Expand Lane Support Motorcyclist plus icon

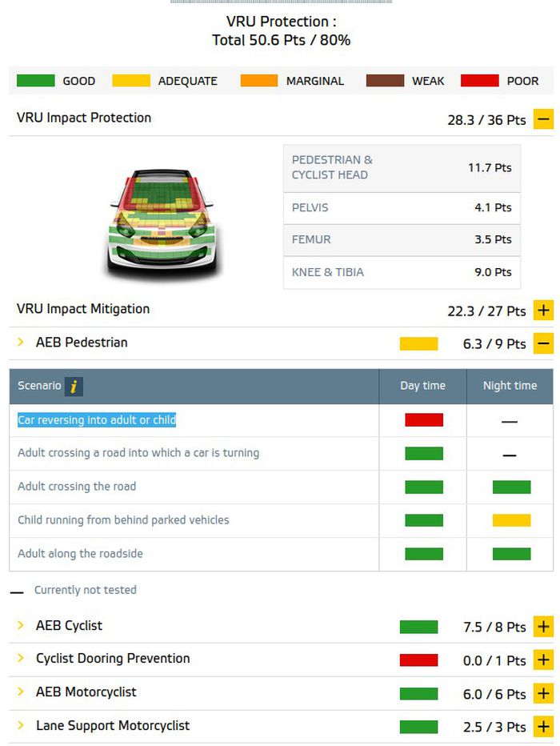544,727
